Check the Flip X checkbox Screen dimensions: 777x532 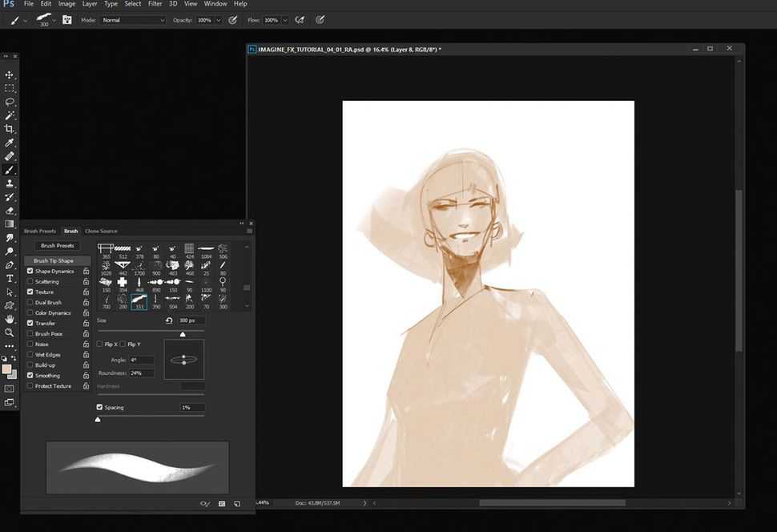point(99,344)
